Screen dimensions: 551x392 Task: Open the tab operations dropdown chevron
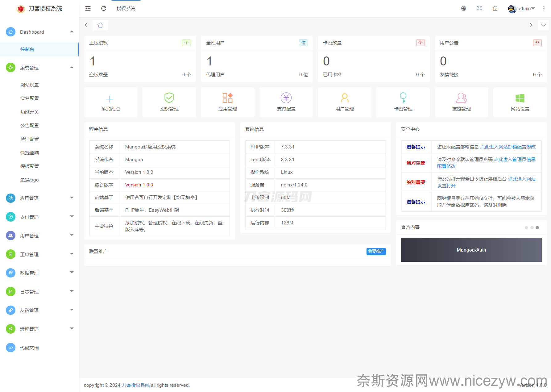tap(544, 25)
